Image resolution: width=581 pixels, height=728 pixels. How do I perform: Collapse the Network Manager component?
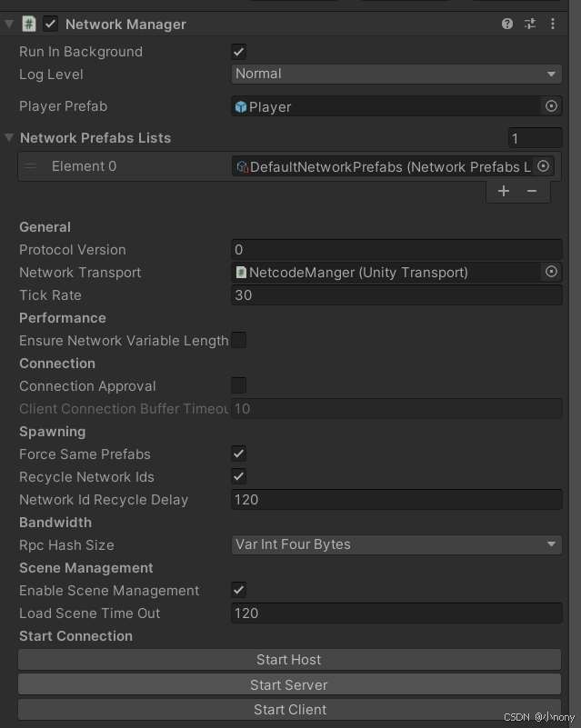(8, 25)
